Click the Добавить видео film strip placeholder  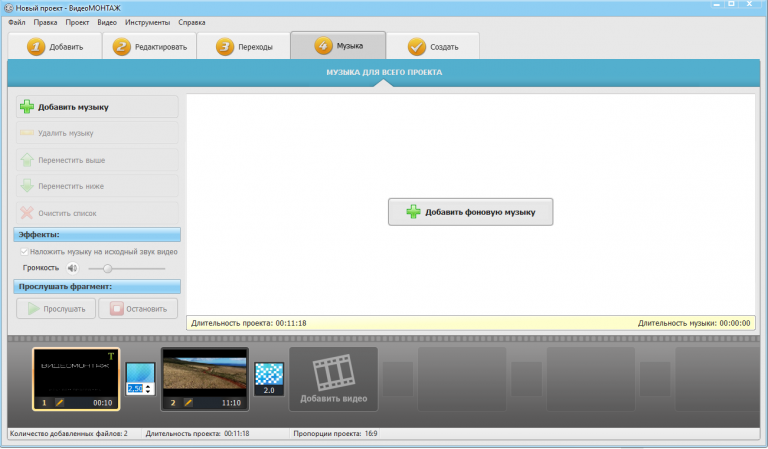point(334,379)
